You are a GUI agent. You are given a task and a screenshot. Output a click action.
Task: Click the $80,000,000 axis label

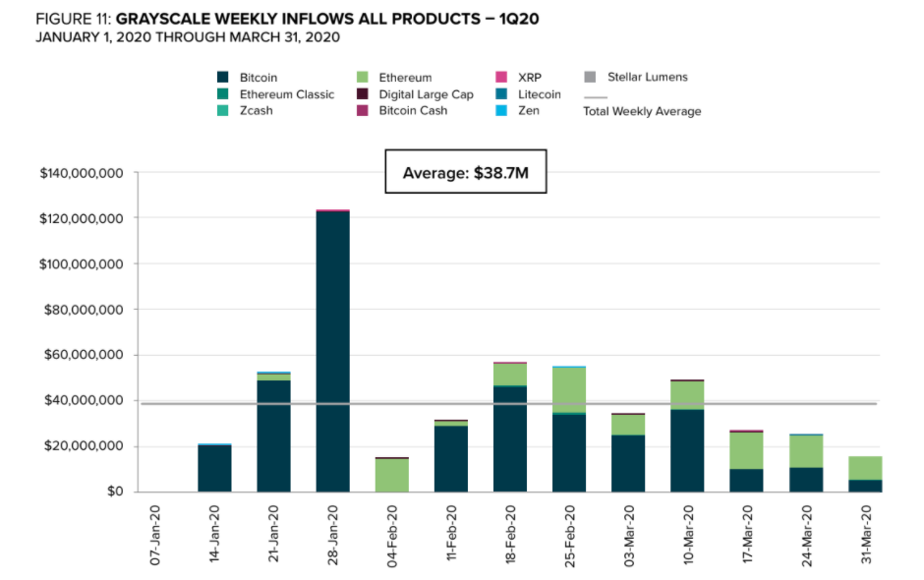84,310
